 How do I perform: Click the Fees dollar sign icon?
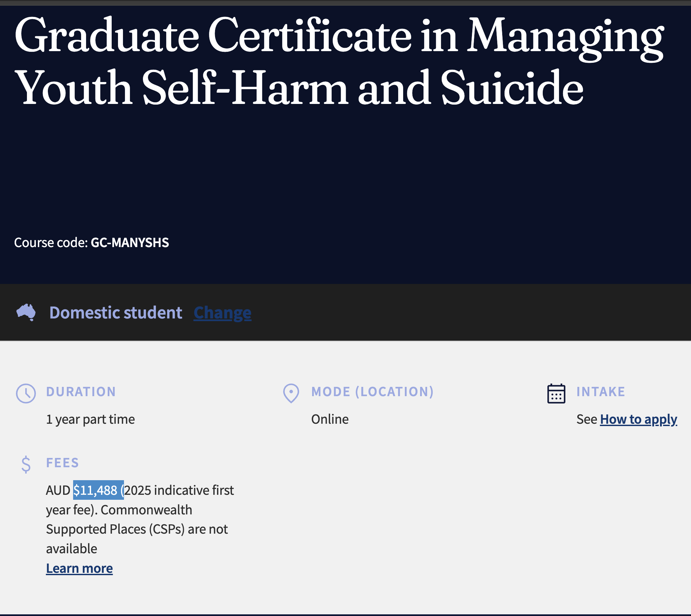26,465
